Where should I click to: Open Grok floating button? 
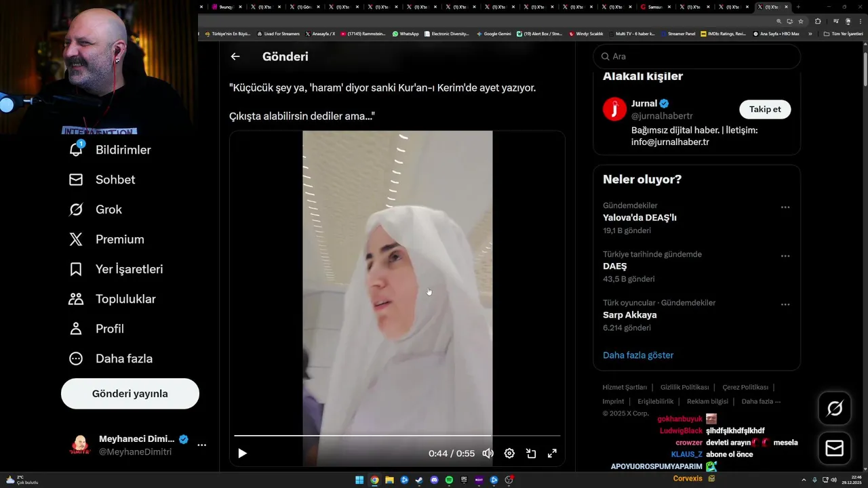tap(835, 408)
